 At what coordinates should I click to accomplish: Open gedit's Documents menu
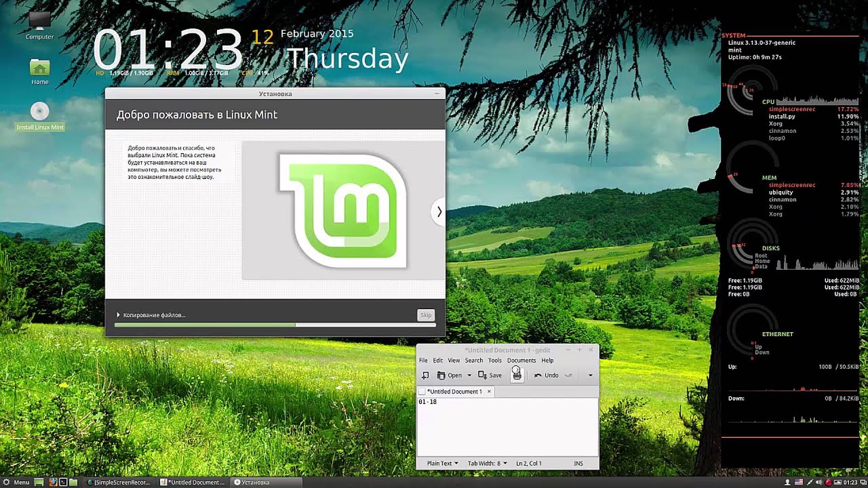click(521, 361)
